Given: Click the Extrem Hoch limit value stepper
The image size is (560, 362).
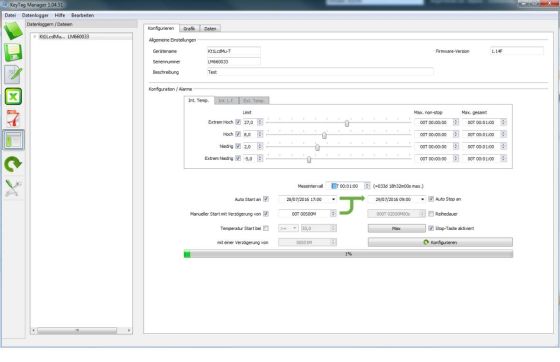Looking at the screenshot, I should click(260, 122).
